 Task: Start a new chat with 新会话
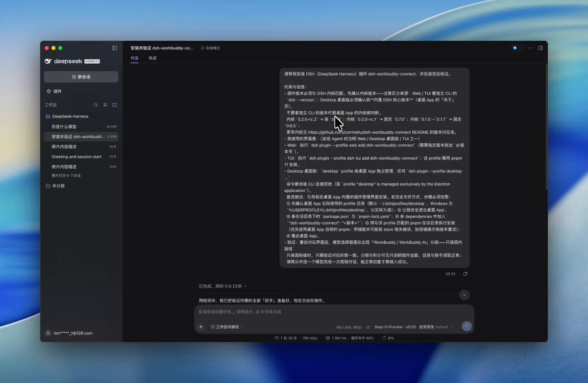click(x=81, y=77)
